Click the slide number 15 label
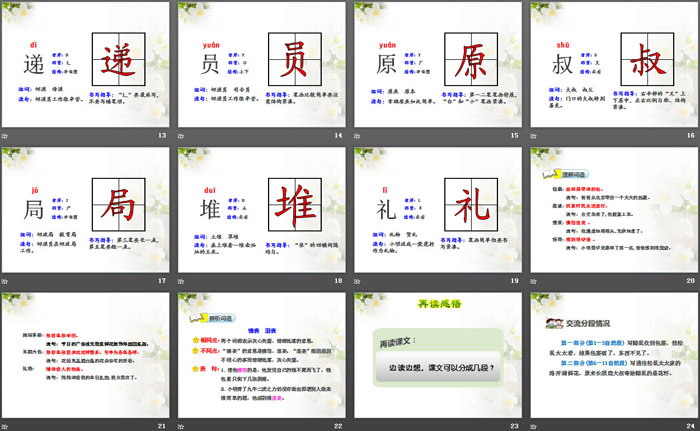 (x=514, y=135)
